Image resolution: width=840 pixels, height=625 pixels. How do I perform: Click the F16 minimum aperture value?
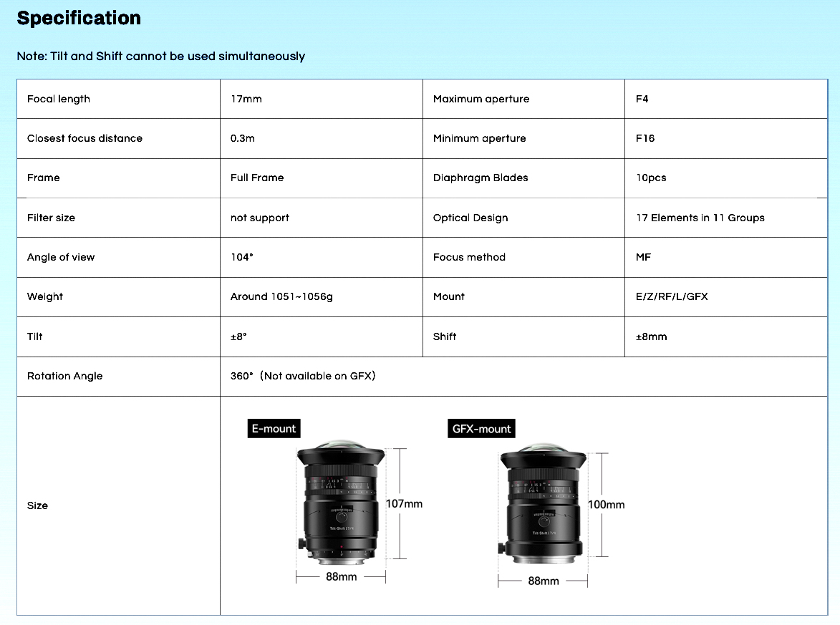tap(645, 138)
